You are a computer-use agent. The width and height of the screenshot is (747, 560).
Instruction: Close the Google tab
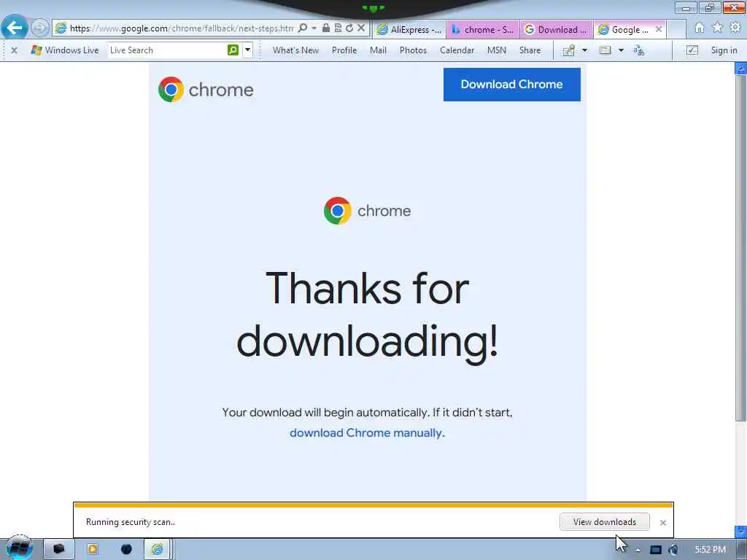[x=659, y=29]
